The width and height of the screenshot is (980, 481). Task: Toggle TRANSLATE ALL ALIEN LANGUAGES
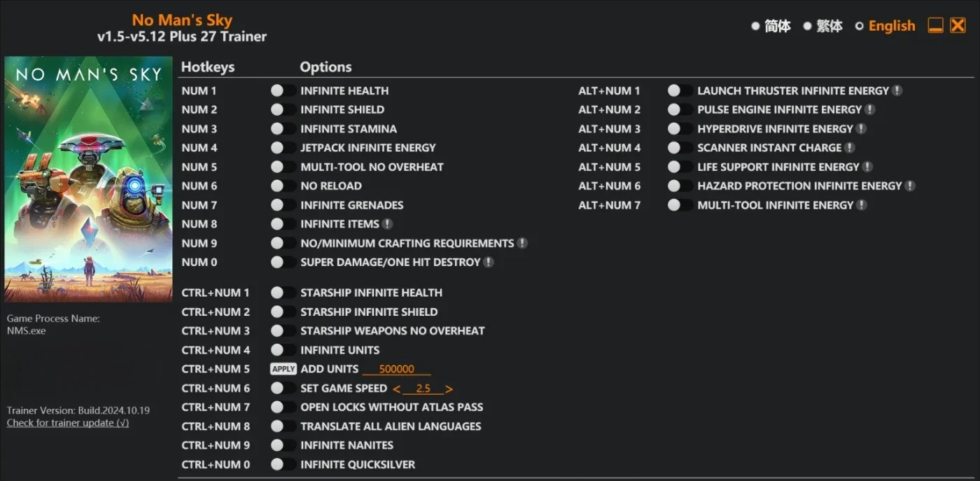tap(283, 426)
